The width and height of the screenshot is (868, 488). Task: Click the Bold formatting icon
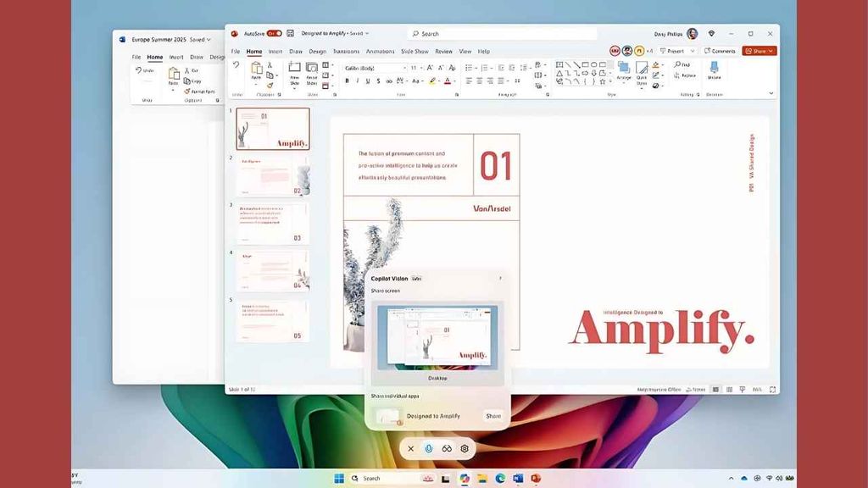tap(347, 81)
